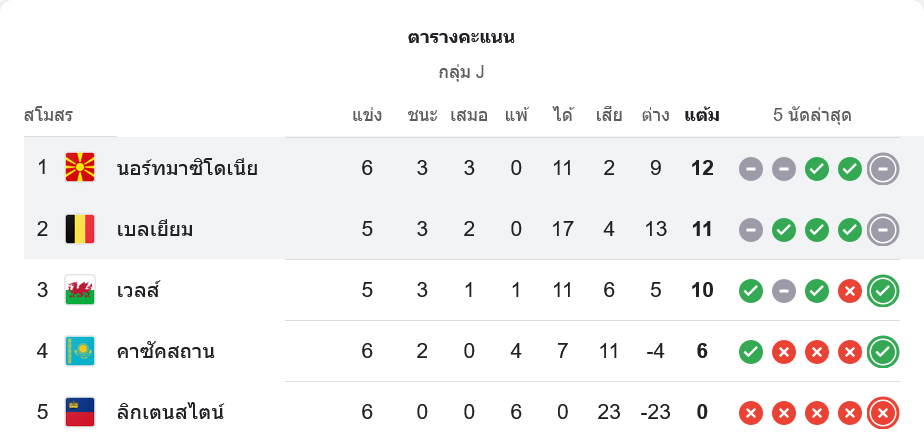Open the เวลส์ team link
Viewport: 924px width, 442px height.
(138, 291)
